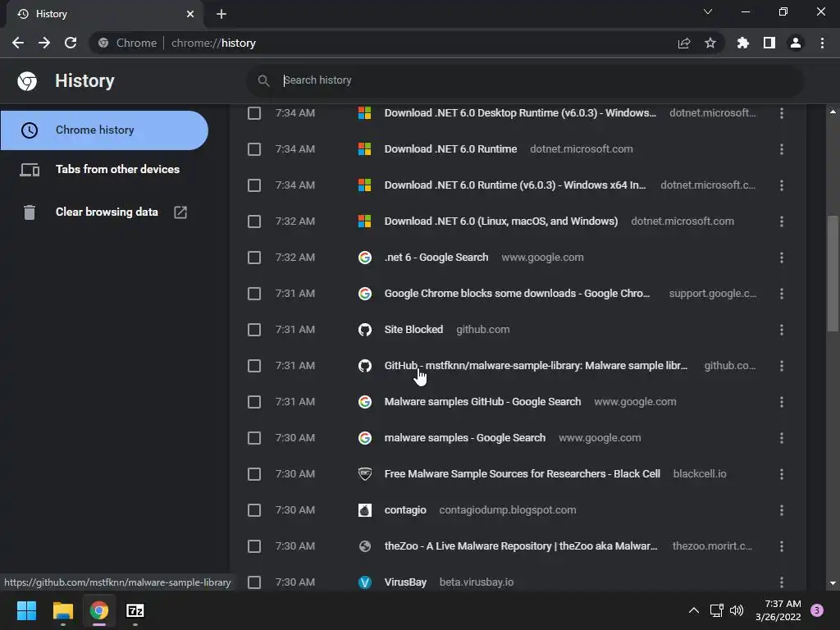
Task: Open Free Malware Sample Sources for Researchers link
Action: (x=523, y=474)
